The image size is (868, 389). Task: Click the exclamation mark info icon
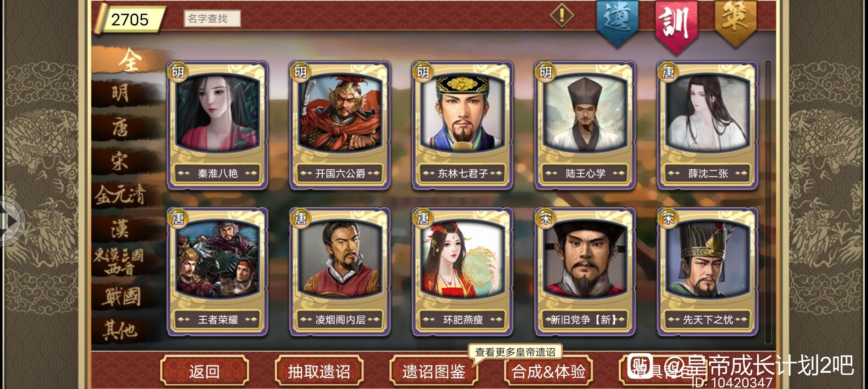coord(562,15)
